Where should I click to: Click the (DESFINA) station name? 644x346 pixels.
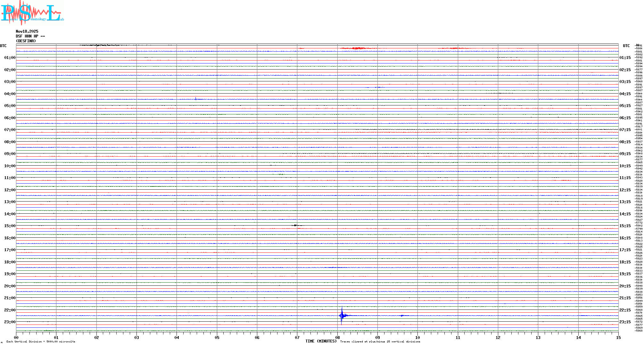pyautogui.click(x=26, y=41)
